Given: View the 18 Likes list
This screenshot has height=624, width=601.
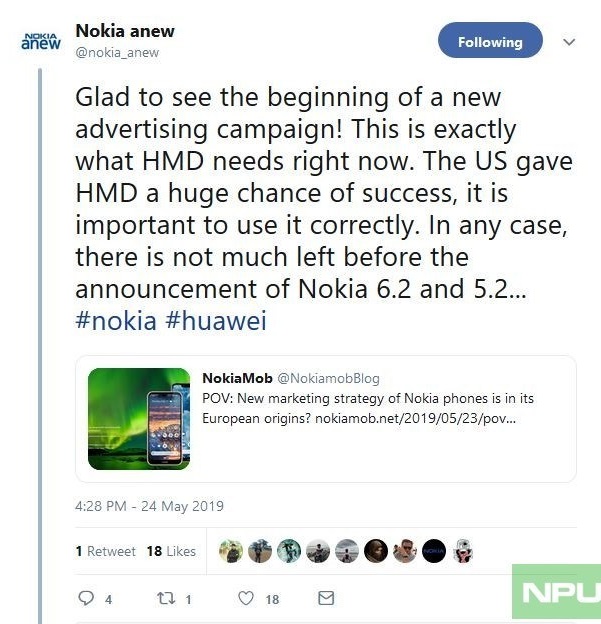Looking at the screenshot, I should (x=171, y=551).
